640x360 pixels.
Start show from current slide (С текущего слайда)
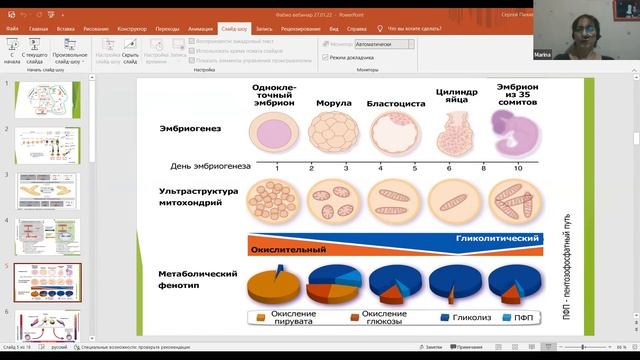pos(34,51)
